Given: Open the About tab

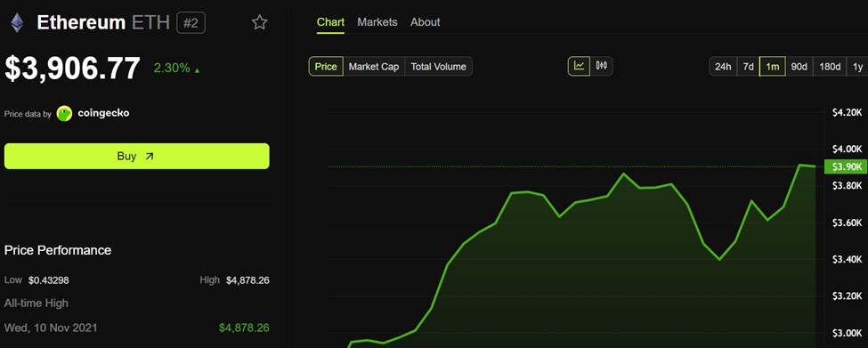Looking at the screenshot, I should 426,22.
